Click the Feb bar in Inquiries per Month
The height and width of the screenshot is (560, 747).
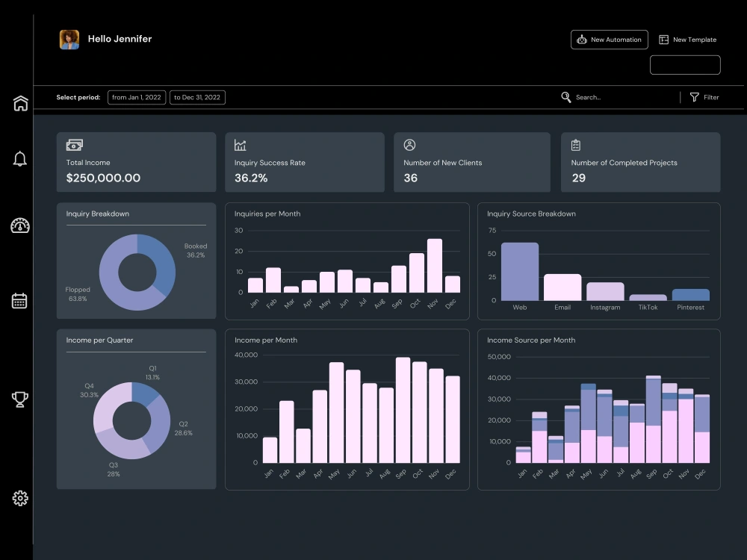(273, 280)
